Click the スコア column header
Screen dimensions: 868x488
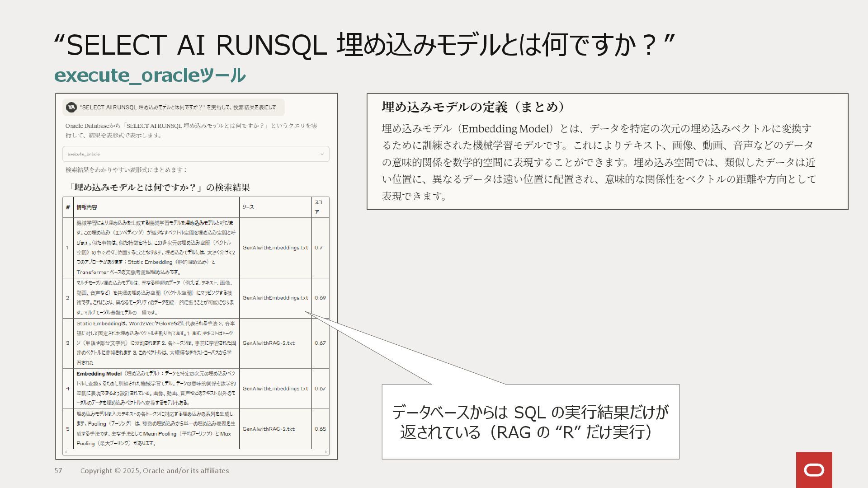319,207
